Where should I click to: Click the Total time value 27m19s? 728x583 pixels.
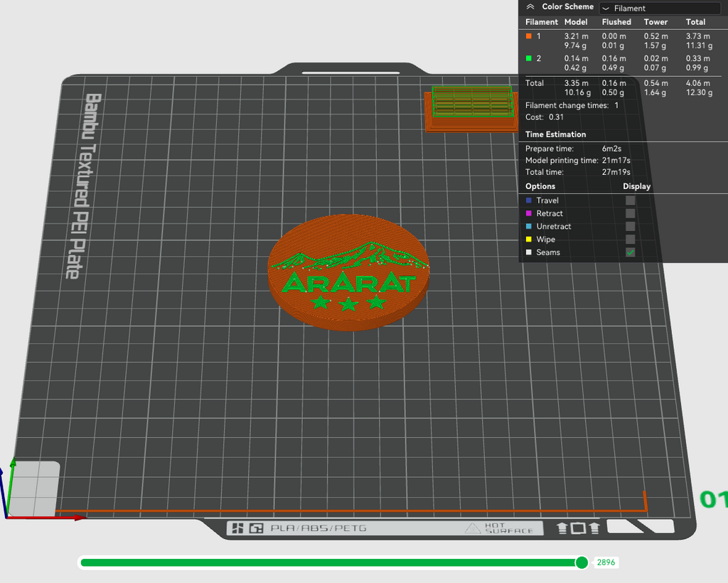click(x=616, y=172)
